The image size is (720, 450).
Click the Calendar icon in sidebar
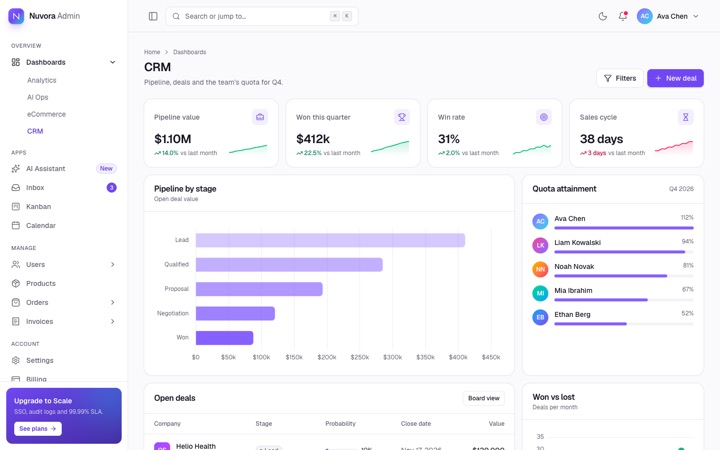16,225
